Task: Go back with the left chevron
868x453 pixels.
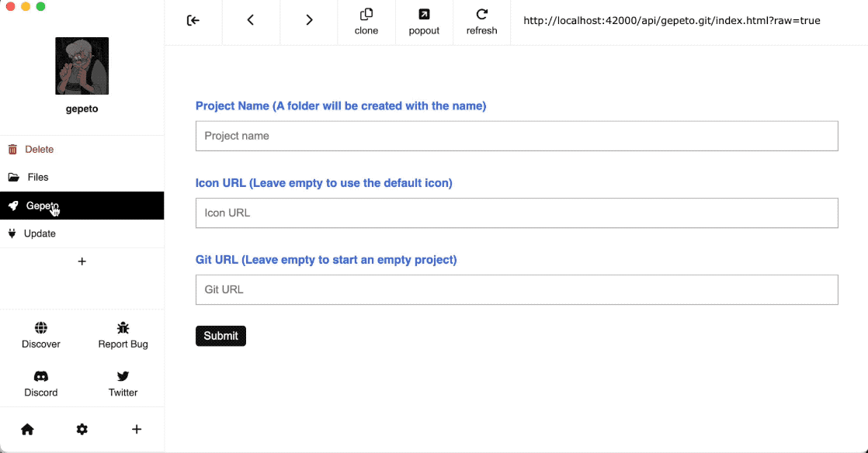Action: pos(251,20)
